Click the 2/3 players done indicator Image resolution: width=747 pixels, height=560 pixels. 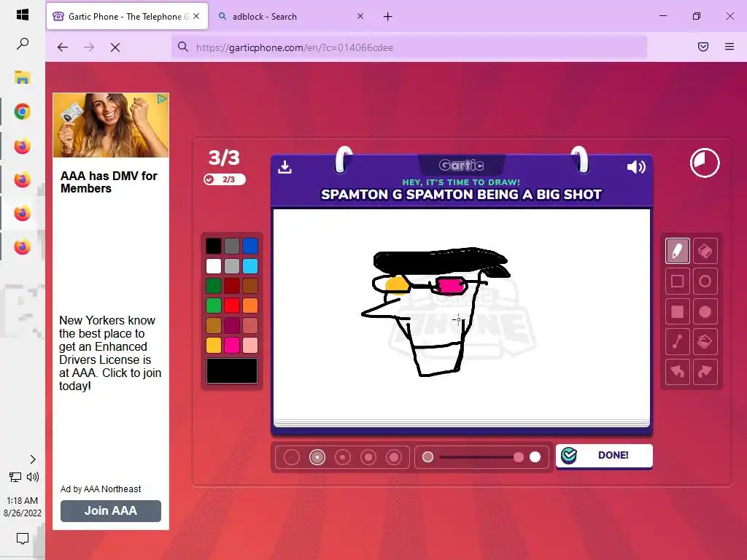click(x=225, y=179)
